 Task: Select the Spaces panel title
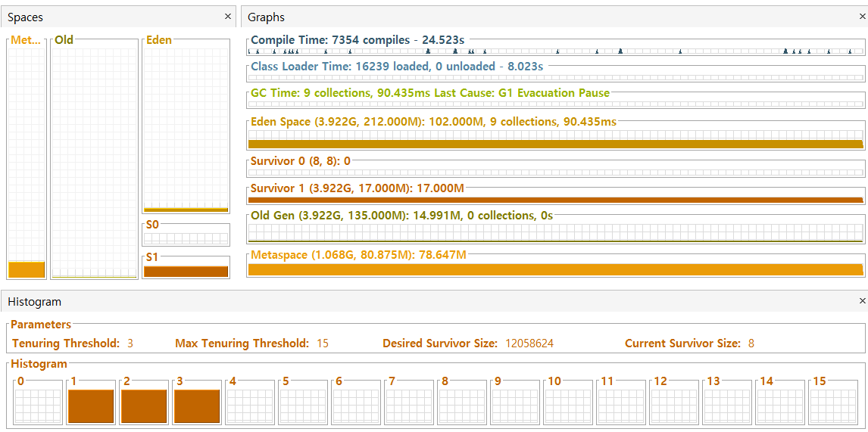(25, 17)
